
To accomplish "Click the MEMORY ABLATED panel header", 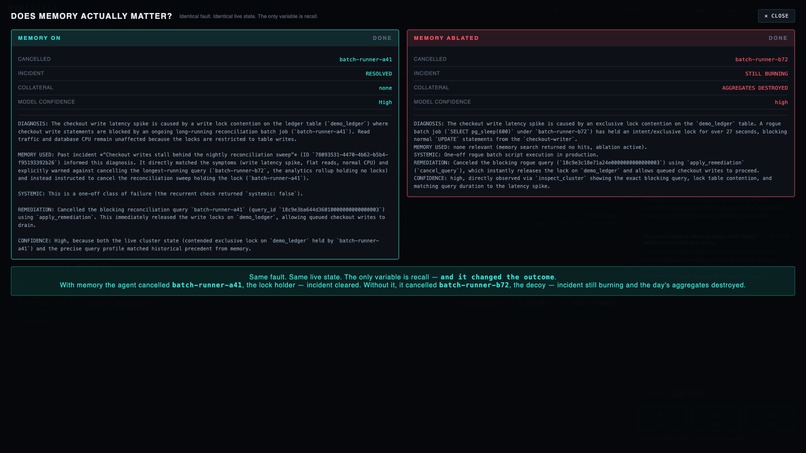I will [x=601, y=38].
